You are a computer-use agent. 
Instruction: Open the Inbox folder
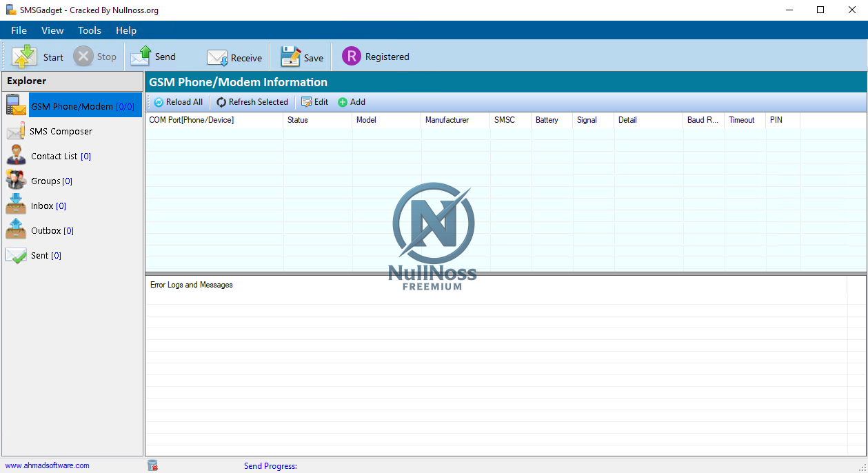pyautogui.click(x=41, y=206)
